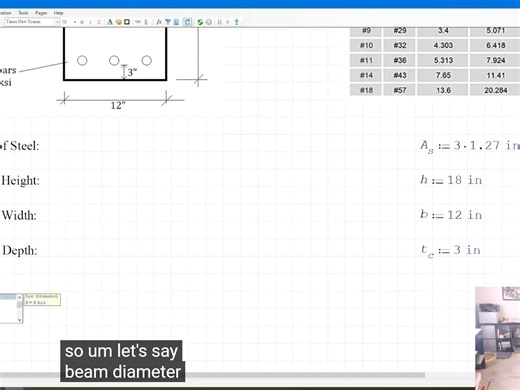Open the Help menu
Viewport: 520px width, 390px height.
(58, 13)
